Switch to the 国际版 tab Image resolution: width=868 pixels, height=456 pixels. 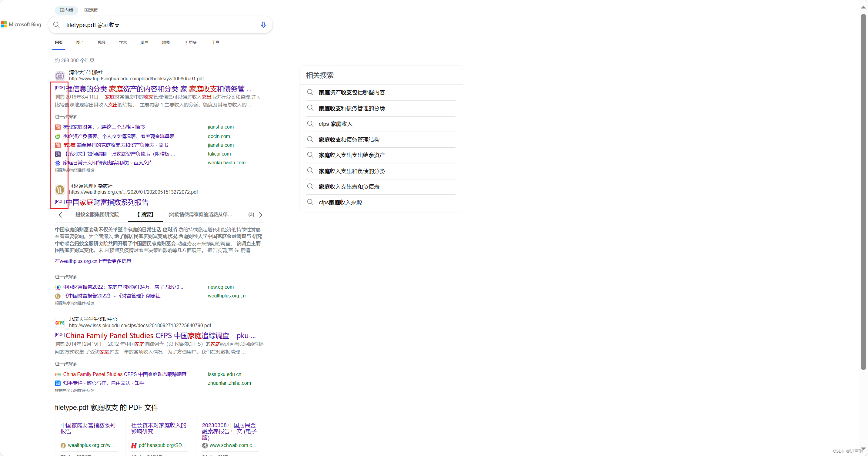tap(90, 10)
